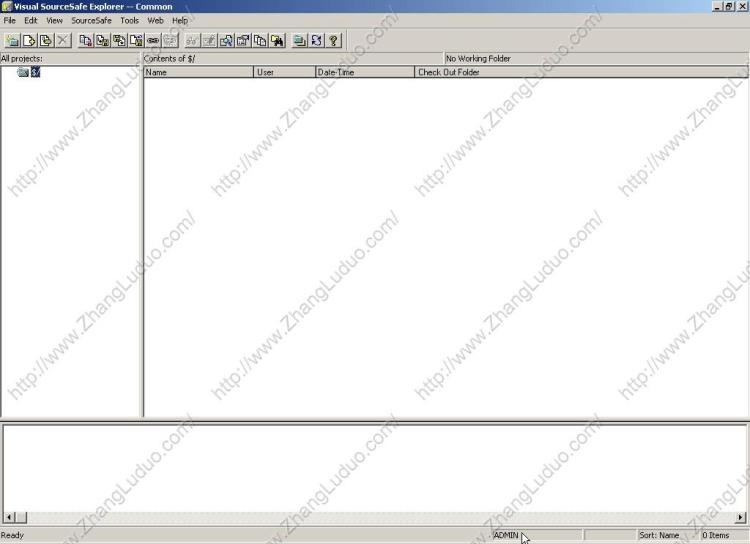The height and width of the screenshot is (544, 750).
Task: Click the Delete (X) toolbar icon
Action: (x=63, y=41)
